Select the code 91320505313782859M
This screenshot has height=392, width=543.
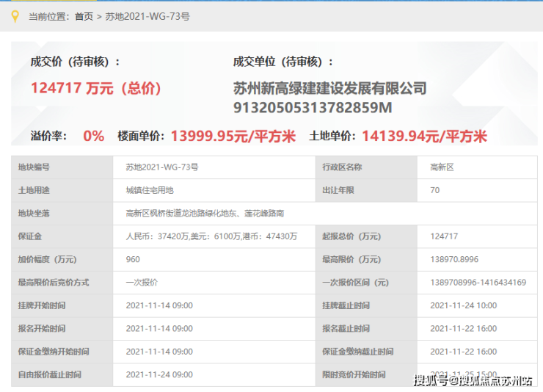313,108
